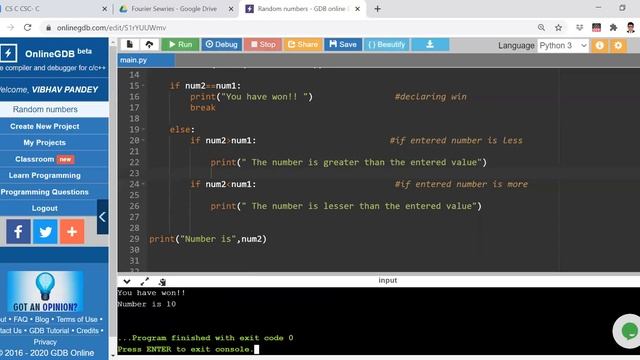Screen dimensions: 640x360
Task: Bookmark this page with star icon
Action: click(558, 28)
